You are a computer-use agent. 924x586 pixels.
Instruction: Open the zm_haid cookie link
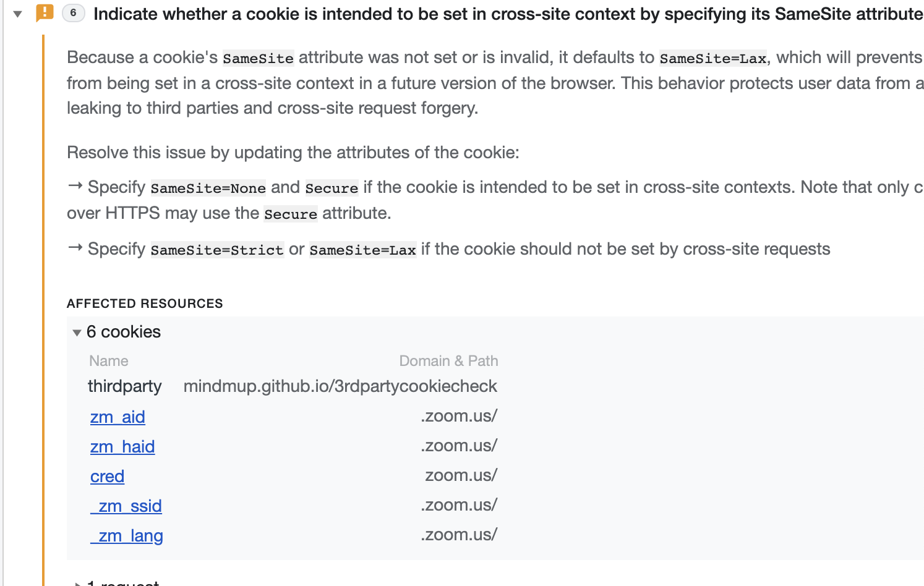click(122, 447)
